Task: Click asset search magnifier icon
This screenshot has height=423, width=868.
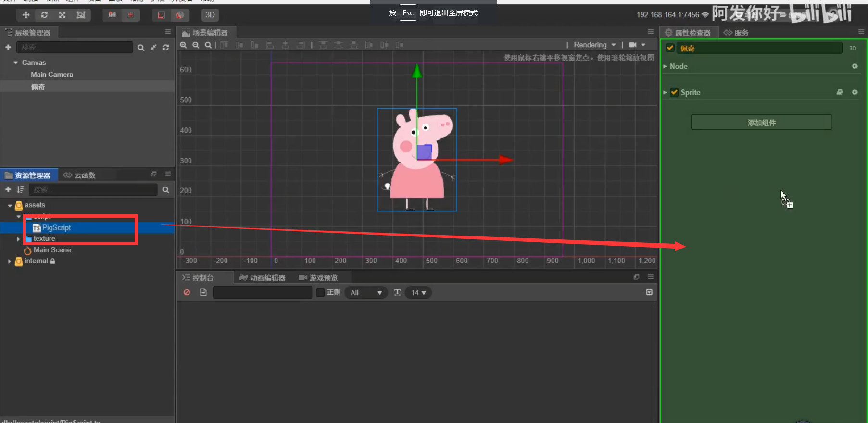Action: pos(165,190)
